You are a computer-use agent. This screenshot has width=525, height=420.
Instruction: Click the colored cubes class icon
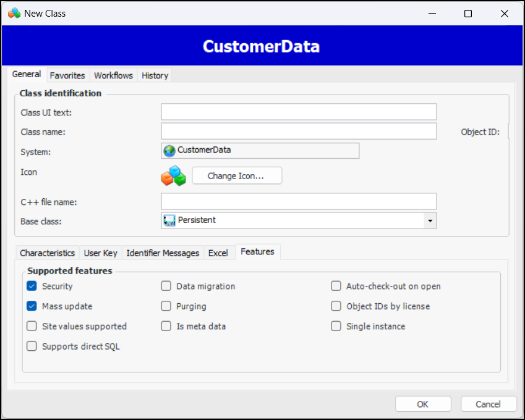pyautogui.click(x=173, y=176)
